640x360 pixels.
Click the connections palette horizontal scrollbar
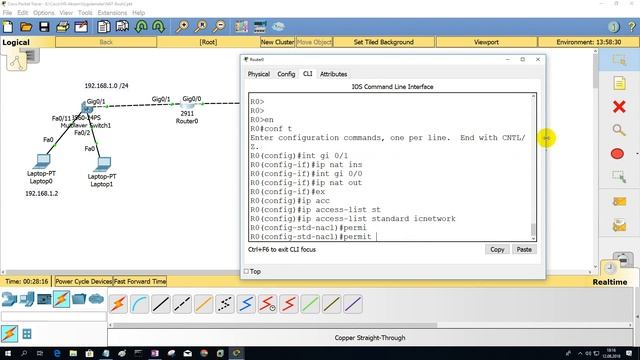click(x=371, y=325)
